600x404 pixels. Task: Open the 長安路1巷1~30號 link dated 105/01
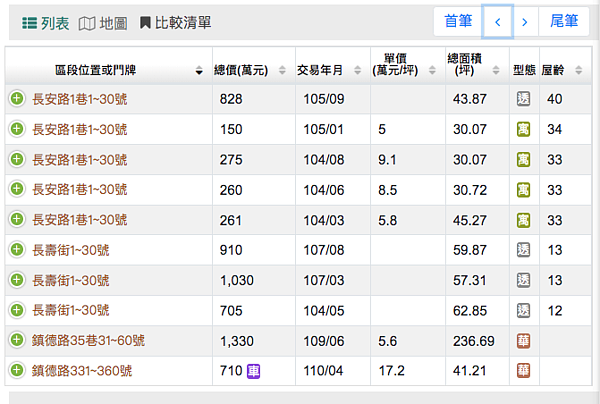(x=80, y=129)
